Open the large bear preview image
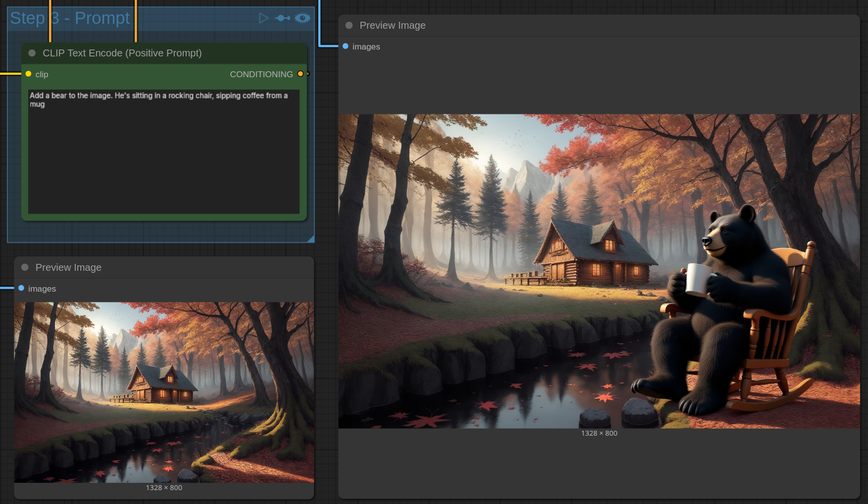 599,271
